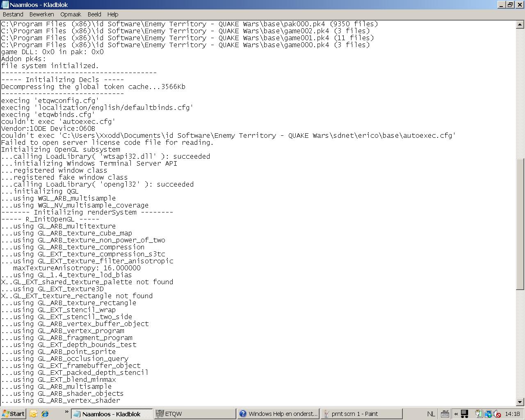
Task: Expand quick launch overflow chevron
Action: 66,412
